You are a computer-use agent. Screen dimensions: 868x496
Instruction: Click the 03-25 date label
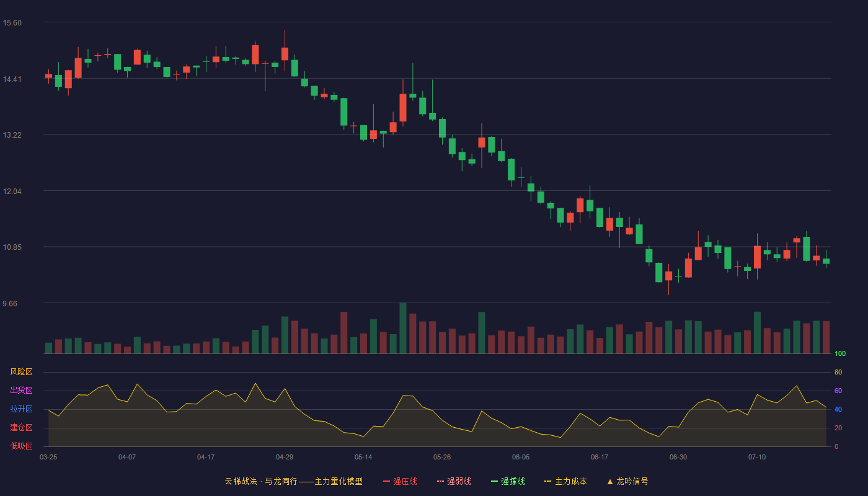click(x=48, y=457)
